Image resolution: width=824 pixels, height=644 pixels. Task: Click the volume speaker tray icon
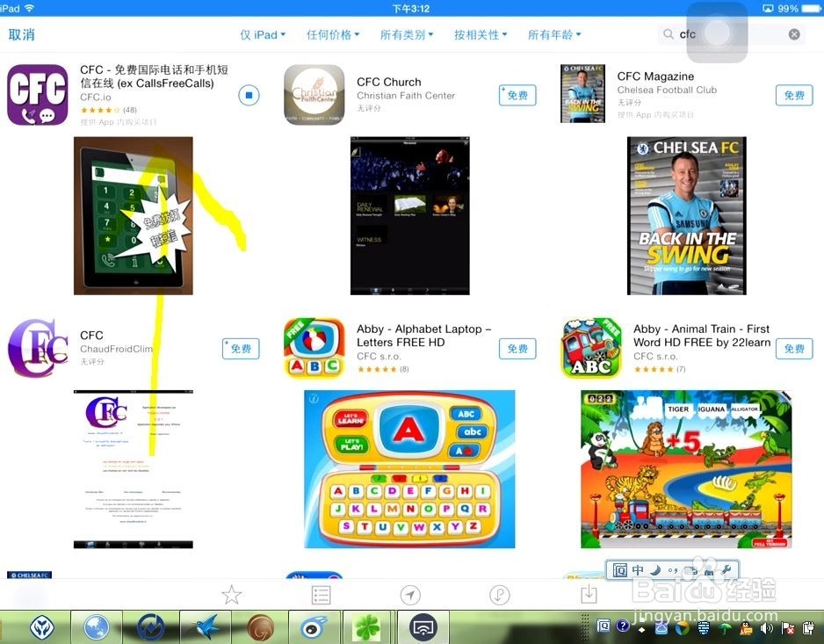point(766,627)
